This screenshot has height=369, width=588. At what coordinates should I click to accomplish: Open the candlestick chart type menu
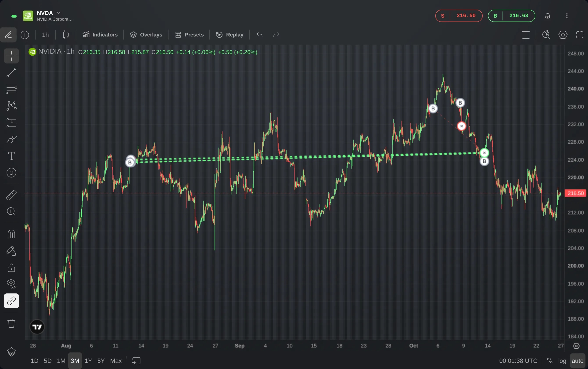66,35
